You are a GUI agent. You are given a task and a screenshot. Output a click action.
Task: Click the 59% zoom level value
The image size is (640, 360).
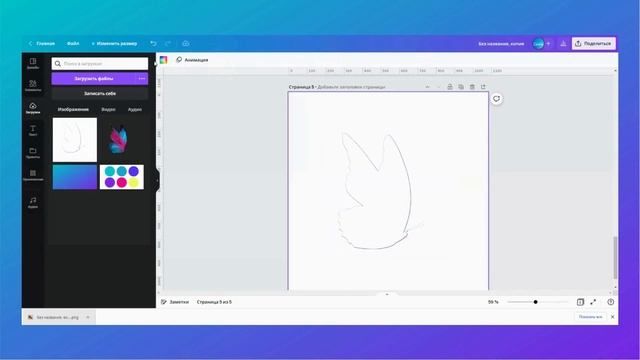(x=493, y=302)
